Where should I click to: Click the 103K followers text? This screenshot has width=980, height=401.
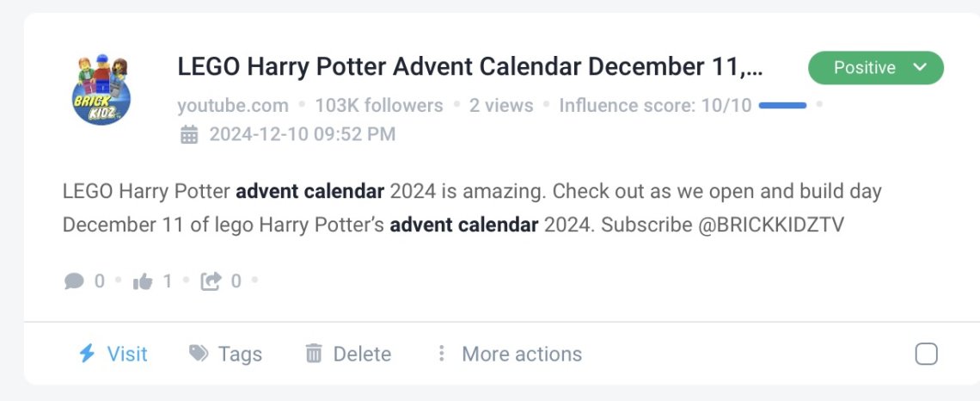[x=379, y=106]
